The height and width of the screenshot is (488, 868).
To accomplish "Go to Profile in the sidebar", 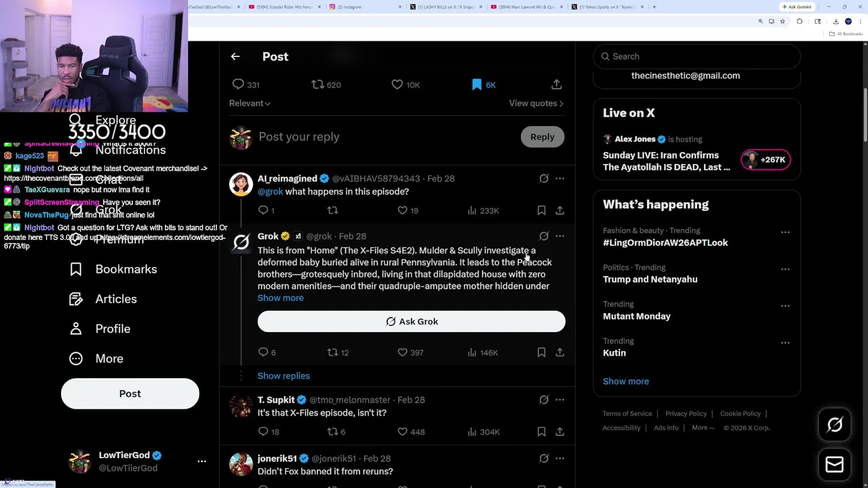I will (x=100, y=329).
